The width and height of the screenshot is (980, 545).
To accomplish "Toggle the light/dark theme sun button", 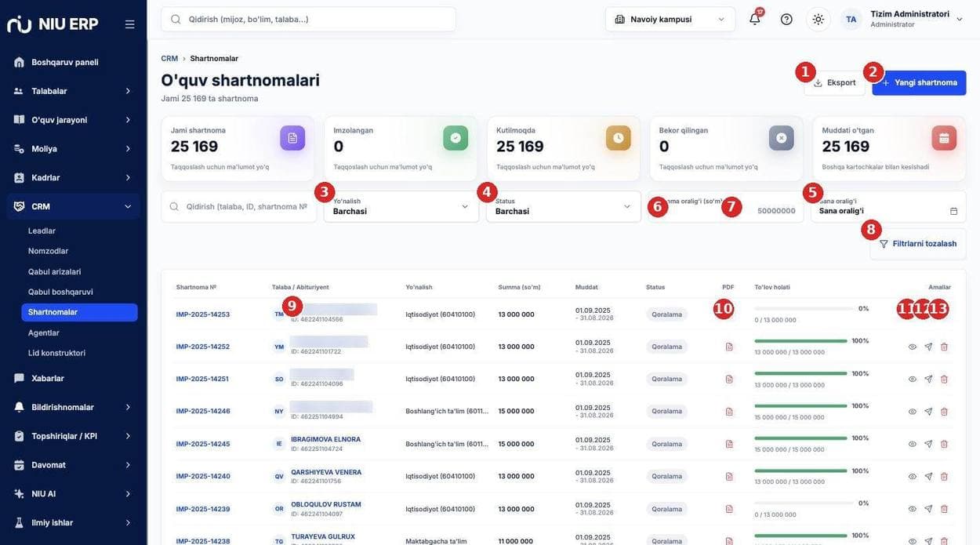I will (x=818, y=20).
